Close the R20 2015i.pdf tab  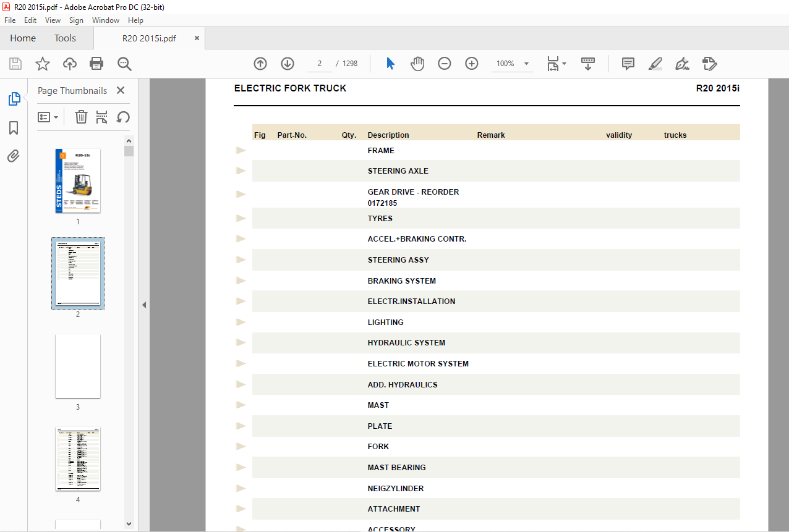[x=197, y=38]
